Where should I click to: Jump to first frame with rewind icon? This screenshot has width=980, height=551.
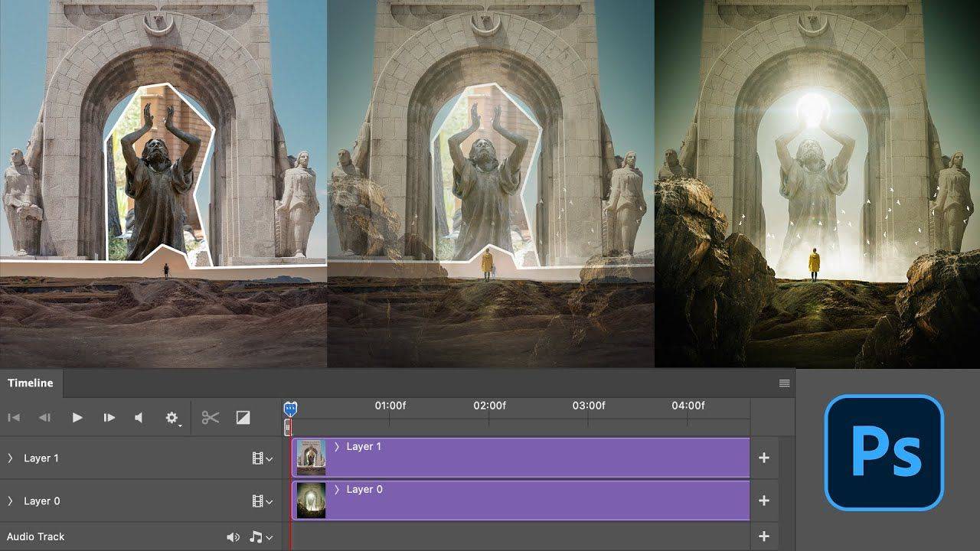pyautogui.click(x=13, y=417)
